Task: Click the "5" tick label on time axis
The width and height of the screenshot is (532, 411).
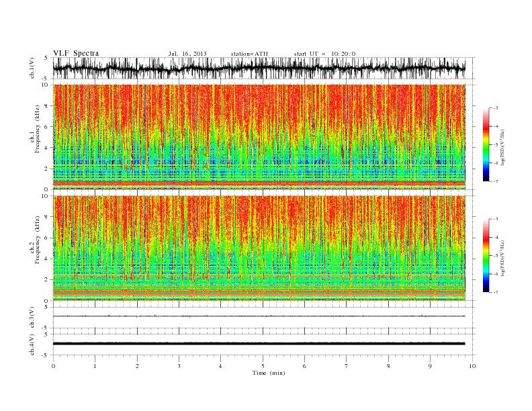Action: (263, 366)
